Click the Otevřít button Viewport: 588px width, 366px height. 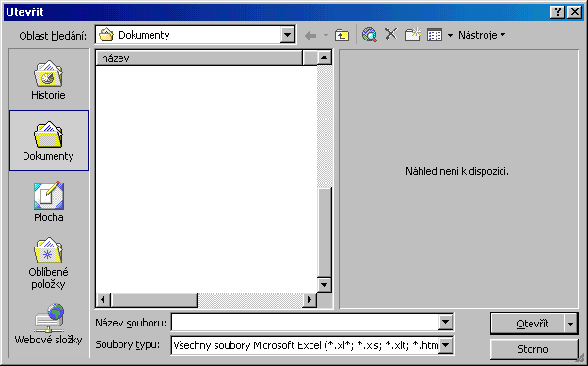tap(528, 324)
